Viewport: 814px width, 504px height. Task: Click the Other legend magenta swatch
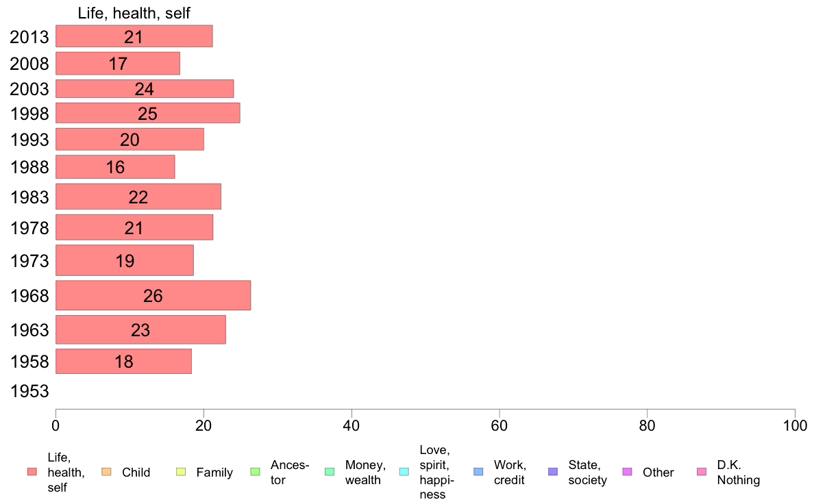click(x=627, y=472)
